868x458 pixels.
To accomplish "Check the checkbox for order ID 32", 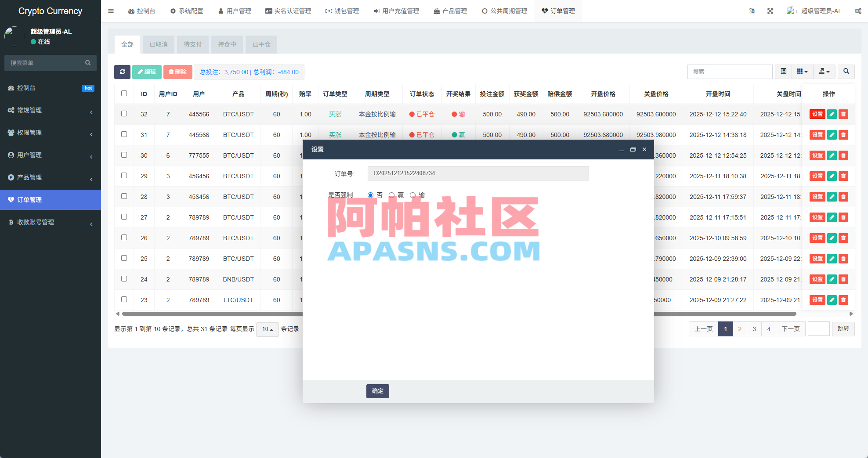I will tap(124, 114).
